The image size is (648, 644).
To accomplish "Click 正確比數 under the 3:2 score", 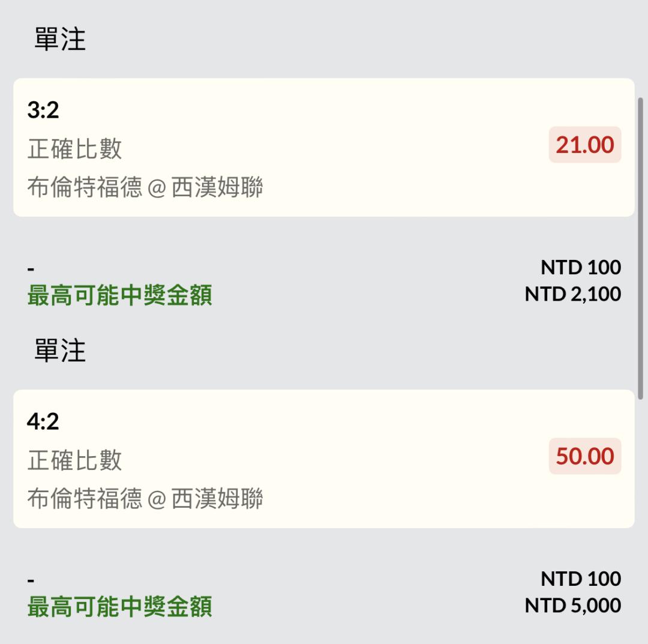I will tap(74, 149).
